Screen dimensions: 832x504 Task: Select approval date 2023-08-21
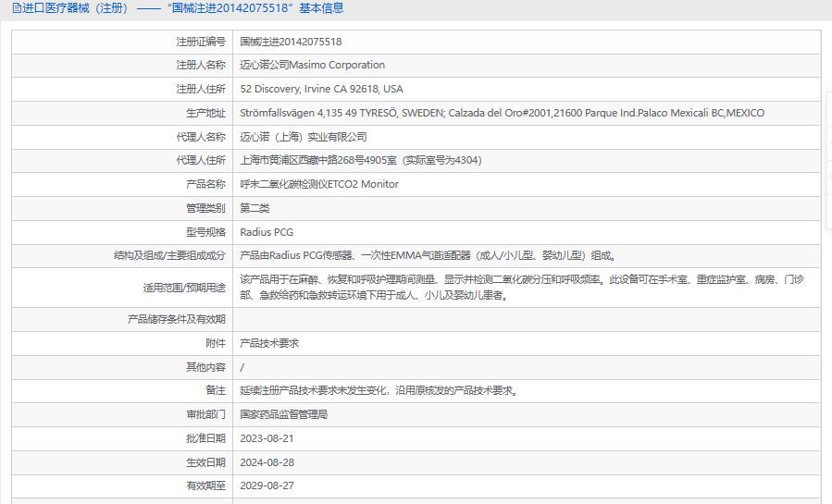(x=267, y=438)
